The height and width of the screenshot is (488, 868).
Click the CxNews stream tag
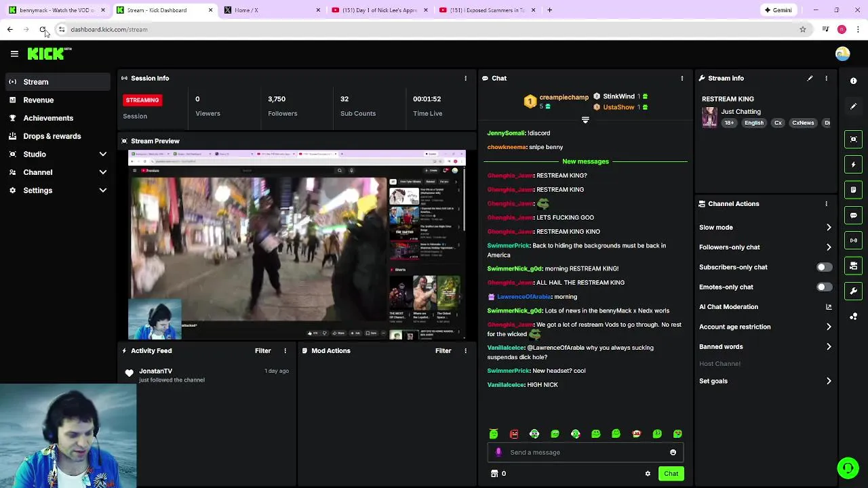coord(803,123)
